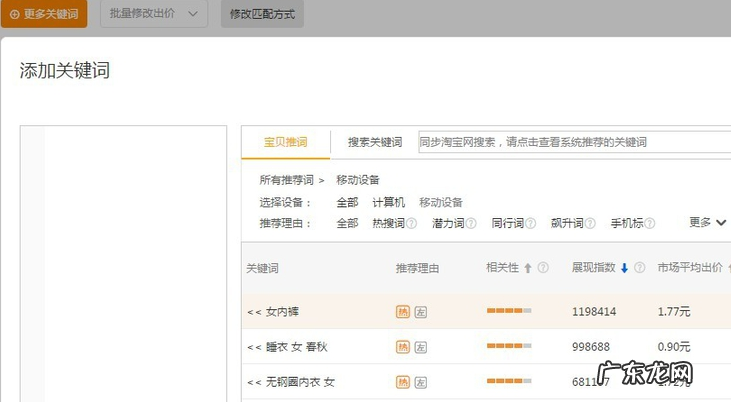This screenshot has width=731, height=402.
Task: Click the 左 badge in 睡衣 女 春秋 row
Action: click(421, 347)
